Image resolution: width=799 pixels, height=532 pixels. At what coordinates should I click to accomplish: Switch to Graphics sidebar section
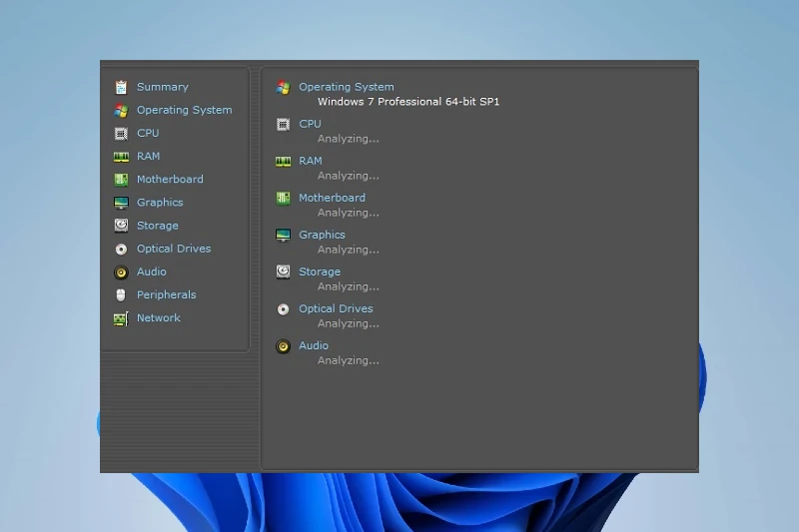point(160,203)
